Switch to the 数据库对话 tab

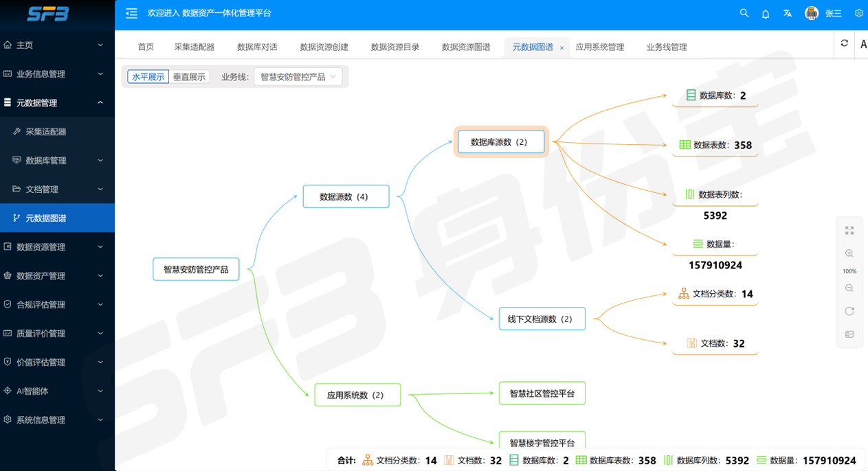257,47
